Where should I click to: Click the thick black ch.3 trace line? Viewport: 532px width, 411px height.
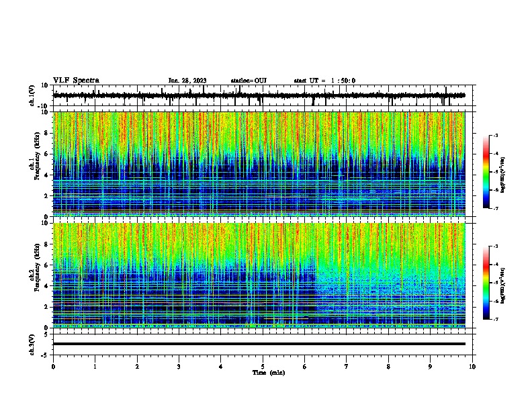point(259,344)
